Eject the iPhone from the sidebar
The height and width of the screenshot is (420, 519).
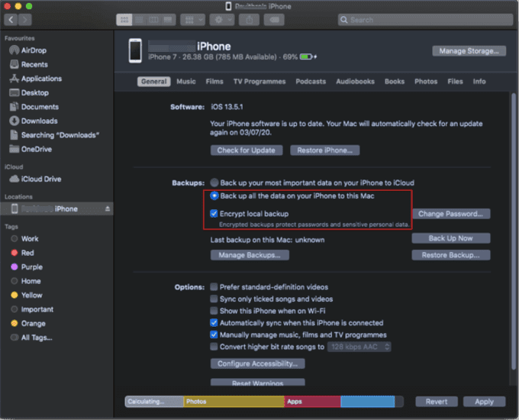[108, 208]
